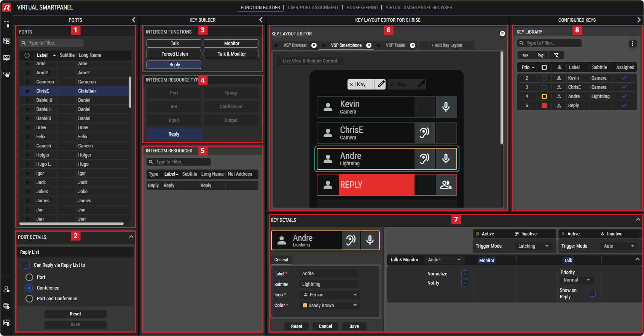Open the Color Sandy Brown dropdown
Screen dimensions: 644x336
pos(330,306)
